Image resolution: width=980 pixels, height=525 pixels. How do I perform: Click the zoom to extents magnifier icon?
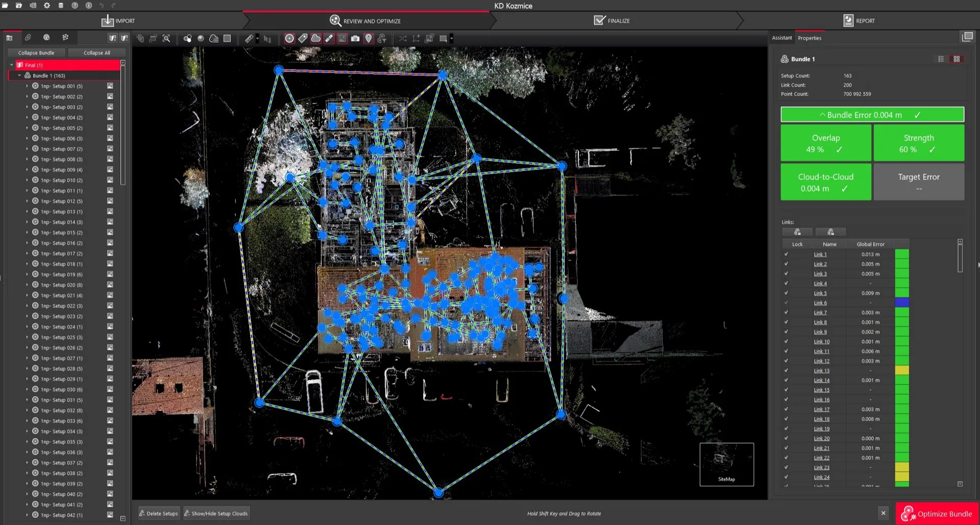pos(166,38)
